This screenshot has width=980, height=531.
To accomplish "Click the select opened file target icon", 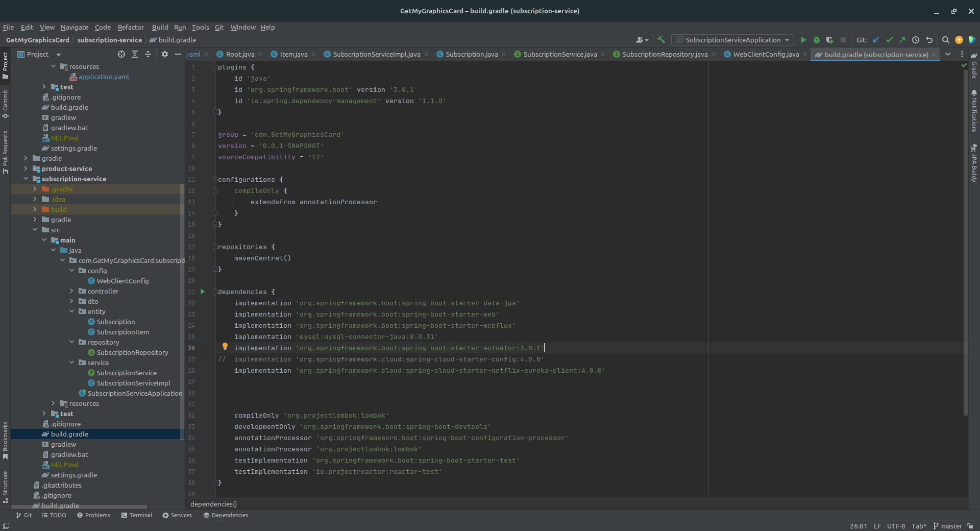I will point(121,54).
